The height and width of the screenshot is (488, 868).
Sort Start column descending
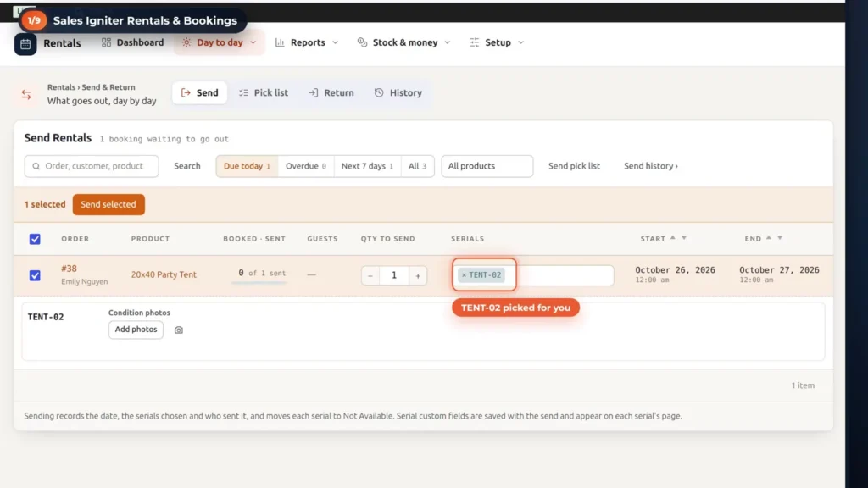click(x=684, y=238)
